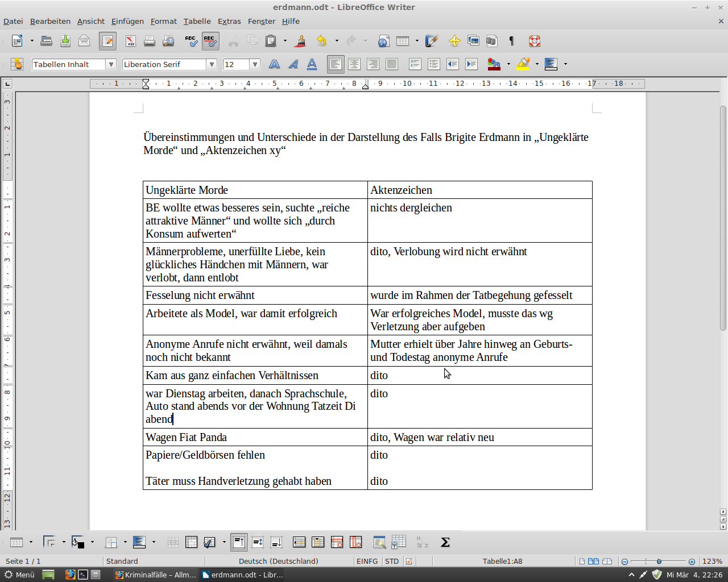Open the Format menu
The image size is (728, 582).
pos(164,21)
